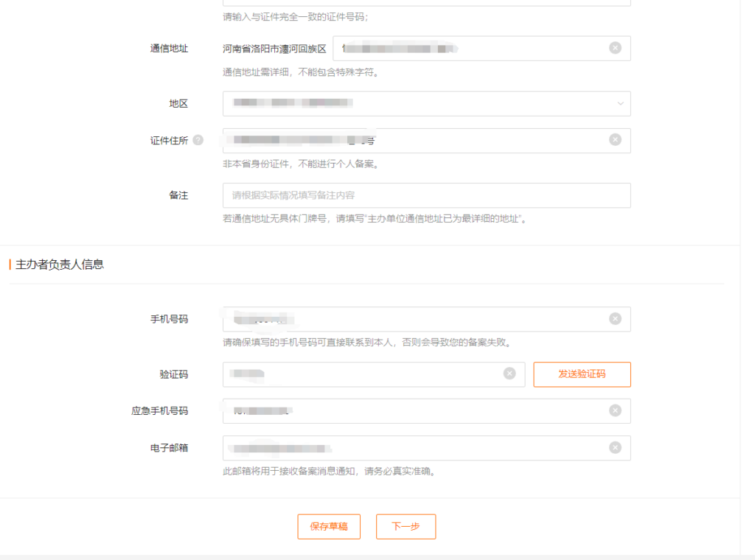Proceed with the 下一步 button

[x=406, y=527]
